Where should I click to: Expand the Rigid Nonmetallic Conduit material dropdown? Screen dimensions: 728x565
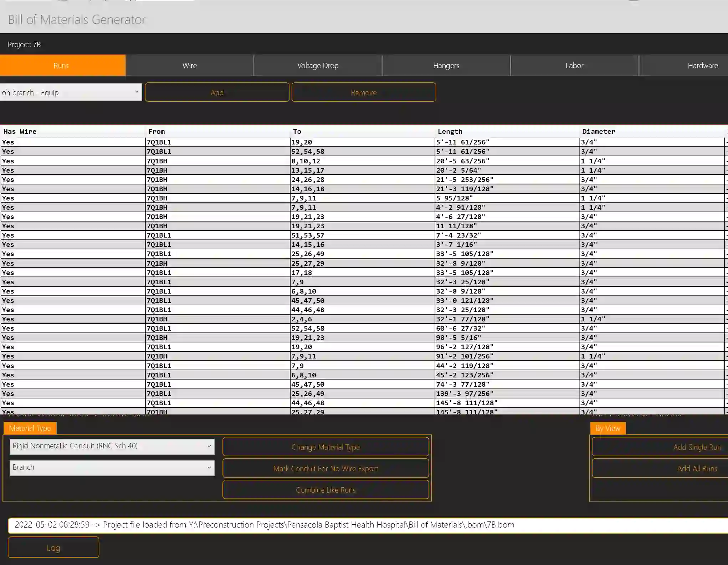112,446
